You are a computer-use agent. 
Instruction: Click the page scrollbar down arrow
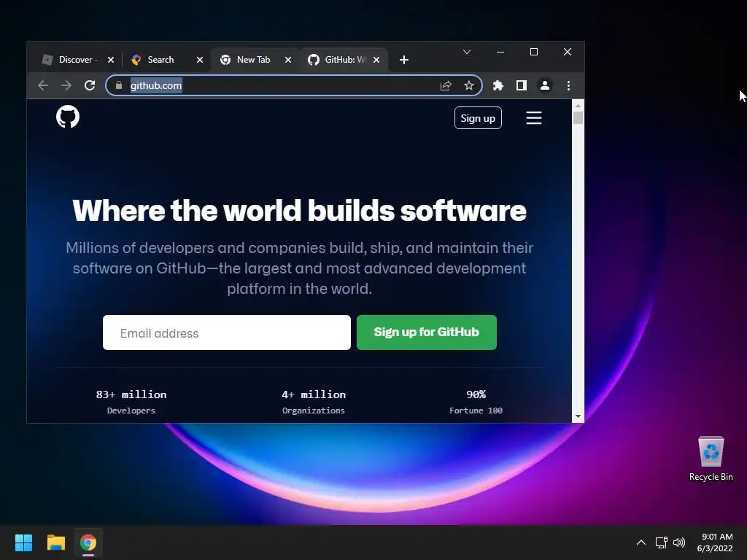coord(578,416)
